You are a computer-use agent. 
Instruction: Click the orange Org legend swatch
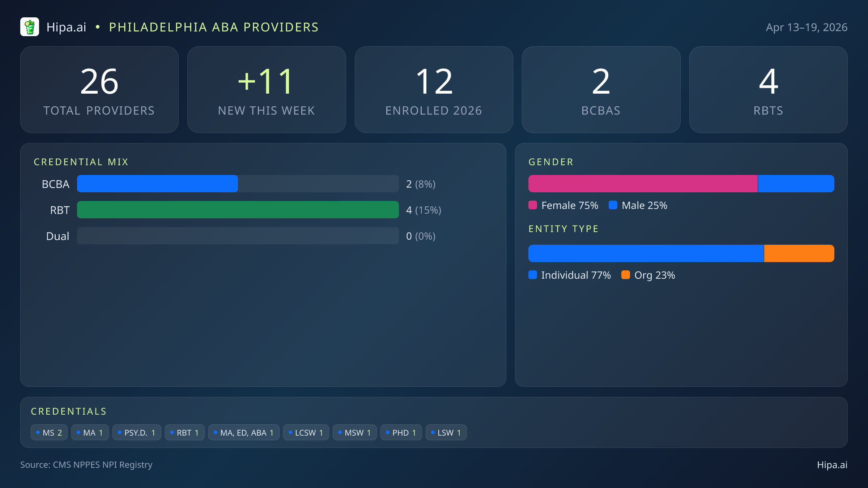625,275
